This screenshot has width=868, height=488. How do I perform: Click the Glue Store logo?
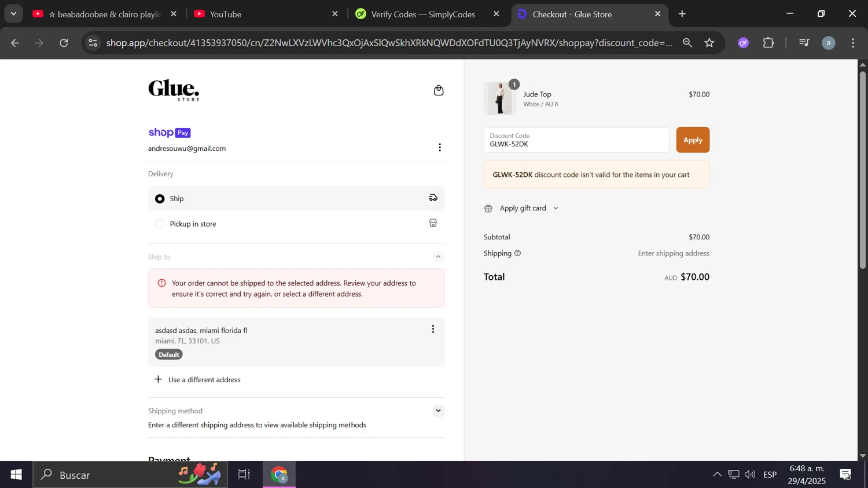click(x=174, y=90)
